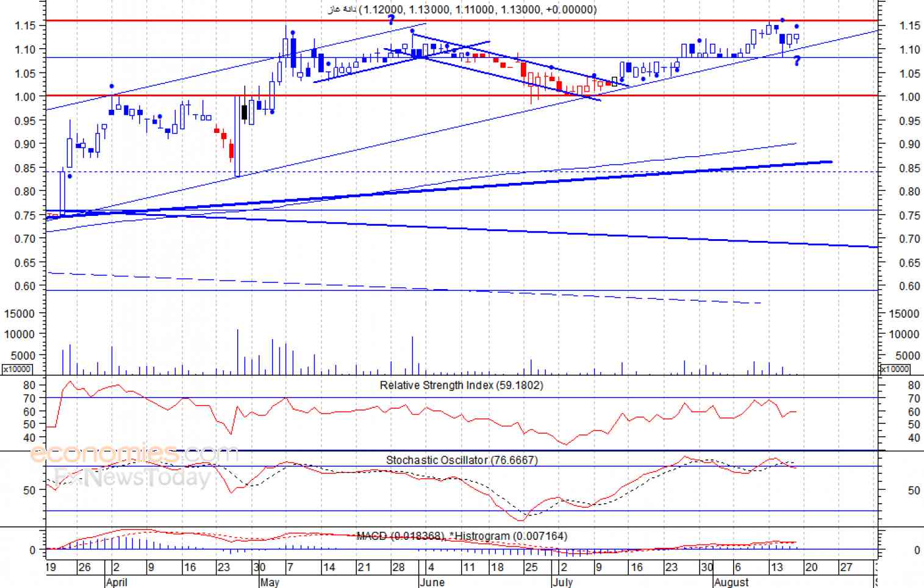Select the "August" month label on the time axis
The width and height of the screenshot is (924, 588).
731,582
